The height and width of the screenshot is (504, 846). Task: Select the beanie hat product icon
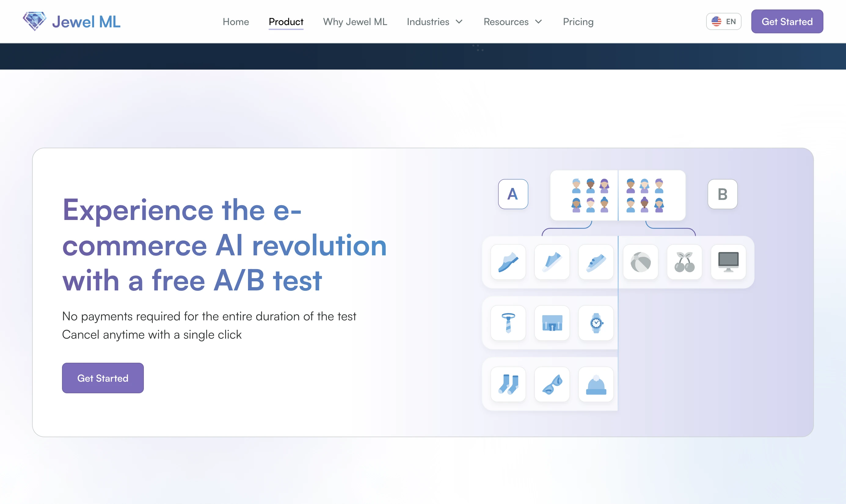[x=596, y=384]
